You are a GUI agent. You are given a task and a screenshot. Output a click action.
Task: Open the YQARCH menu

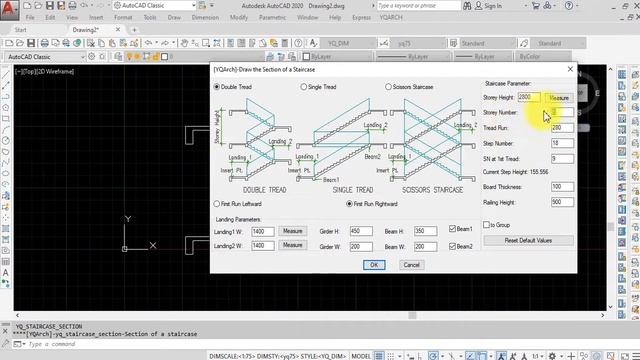[x=391, y=18]
